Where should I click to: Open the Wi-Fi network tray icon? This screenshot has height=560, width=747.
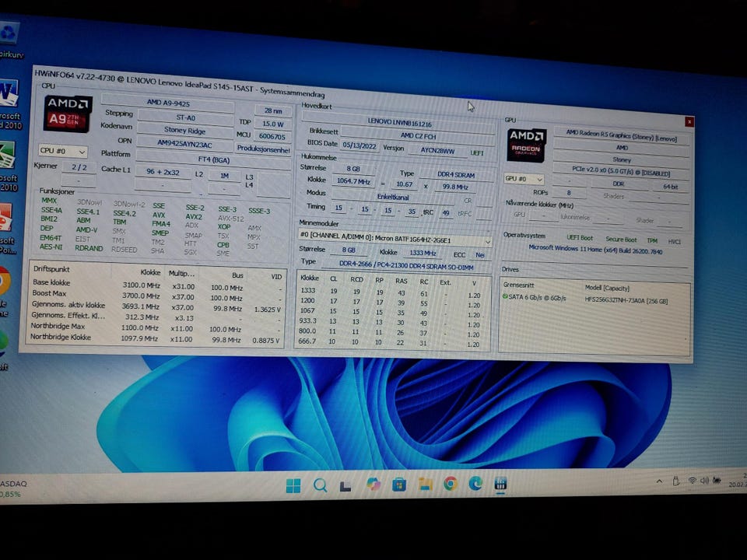693,481
